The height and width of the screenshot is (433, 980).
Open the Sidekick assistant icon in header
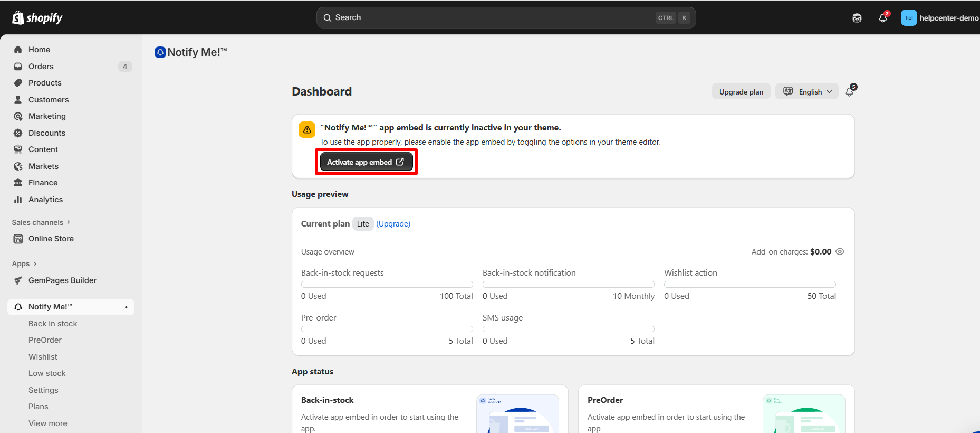pyautogui.click(x=857, y=18)
